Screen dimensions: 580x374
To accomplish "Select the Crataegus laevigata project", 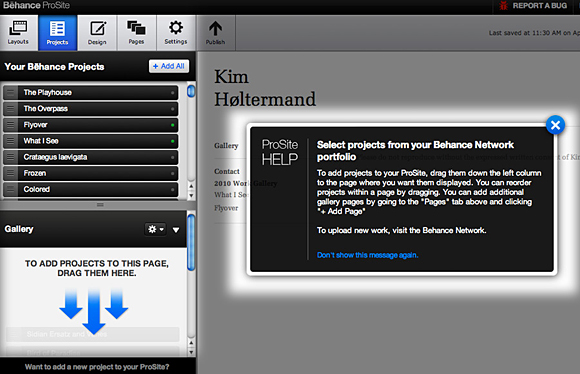I will pyautogui.click(x=91, y=157).
